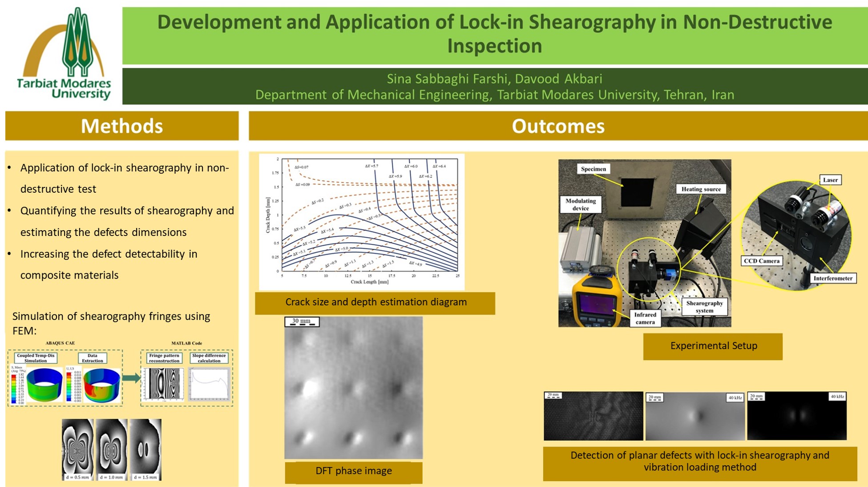
Task: Click the Infrared camera label
Action: (645, 318)
